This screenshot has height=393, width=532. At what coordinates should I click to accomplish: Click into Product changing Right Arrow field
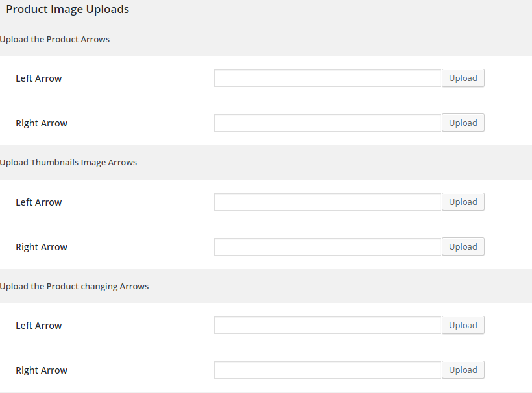coord(328,370)
